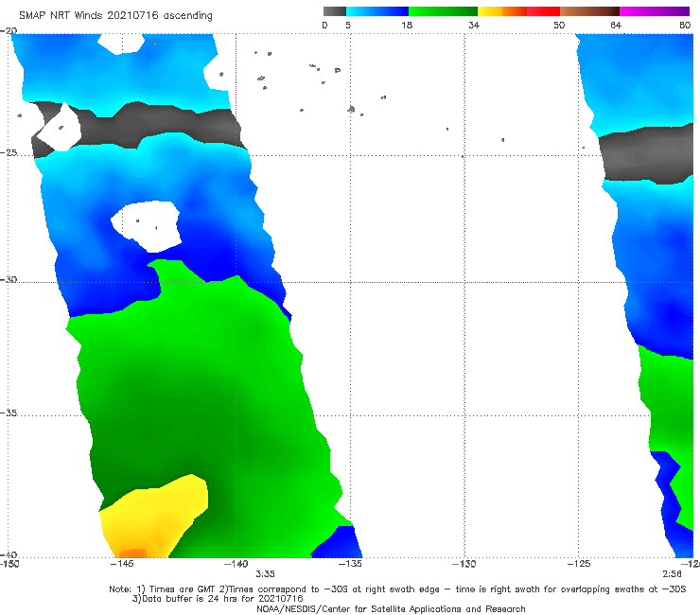Click the '5' color bar label
This screenshot has height=615, width=700.
348,25
